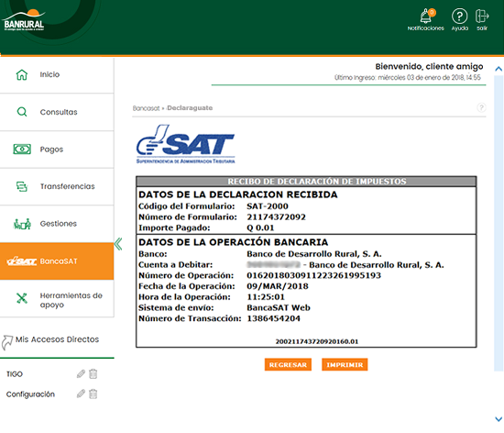Viewport: 504px width, 433px height.
Task: Open the Configuración shortcut link
Action: (x=30, y=394)
